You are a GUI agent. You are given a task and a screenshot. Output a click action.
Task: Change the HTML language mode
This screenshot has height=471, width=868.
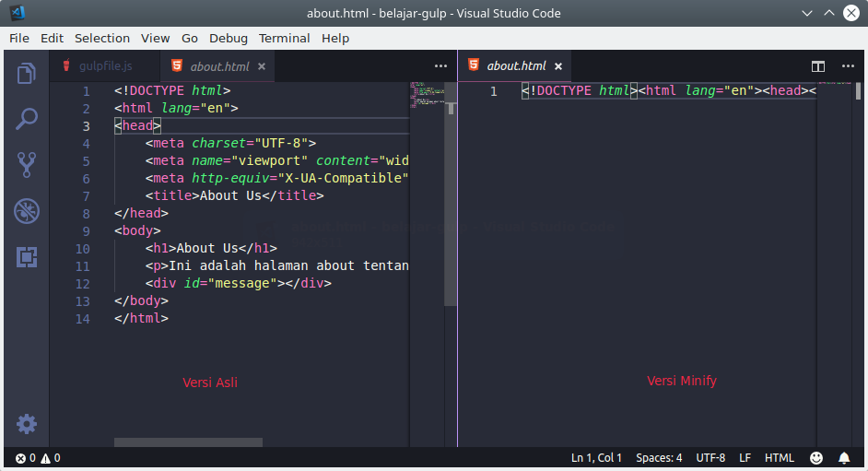779,458
